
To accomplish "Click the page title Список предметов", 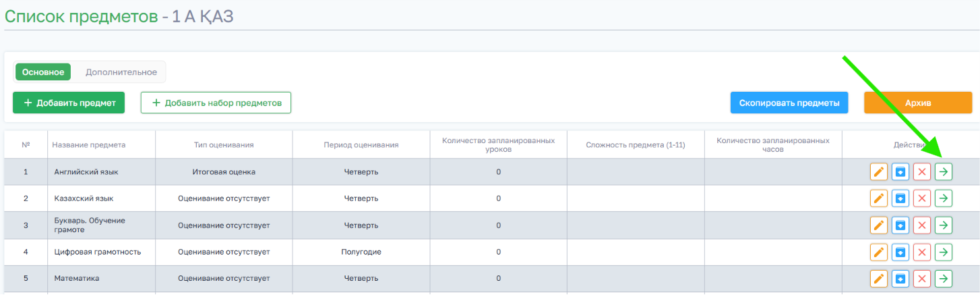I will (x=81, y=16).
